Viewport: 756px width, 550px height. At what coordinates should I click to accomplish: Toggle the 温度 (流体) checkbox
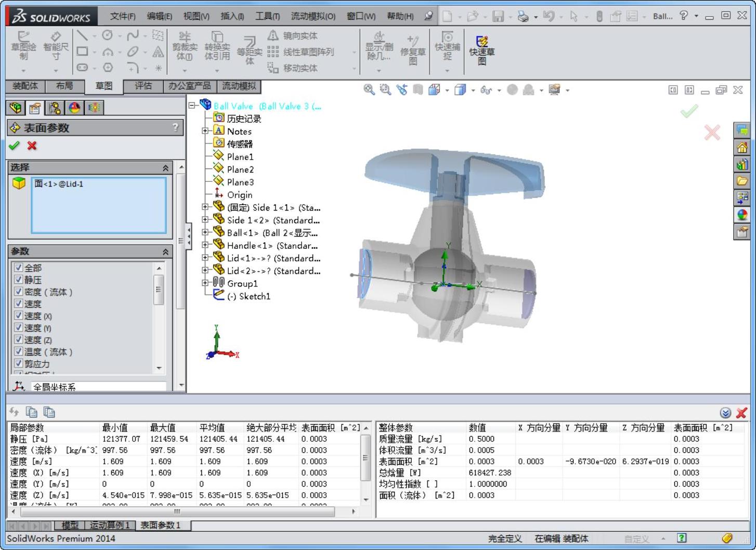[18, 351]
